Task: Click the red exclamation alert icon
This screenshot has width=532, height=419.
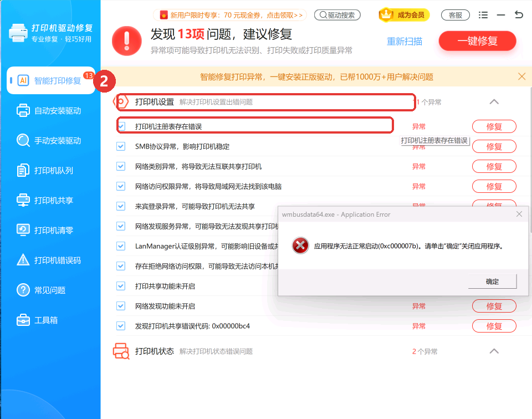Action: tap(126, 41)
